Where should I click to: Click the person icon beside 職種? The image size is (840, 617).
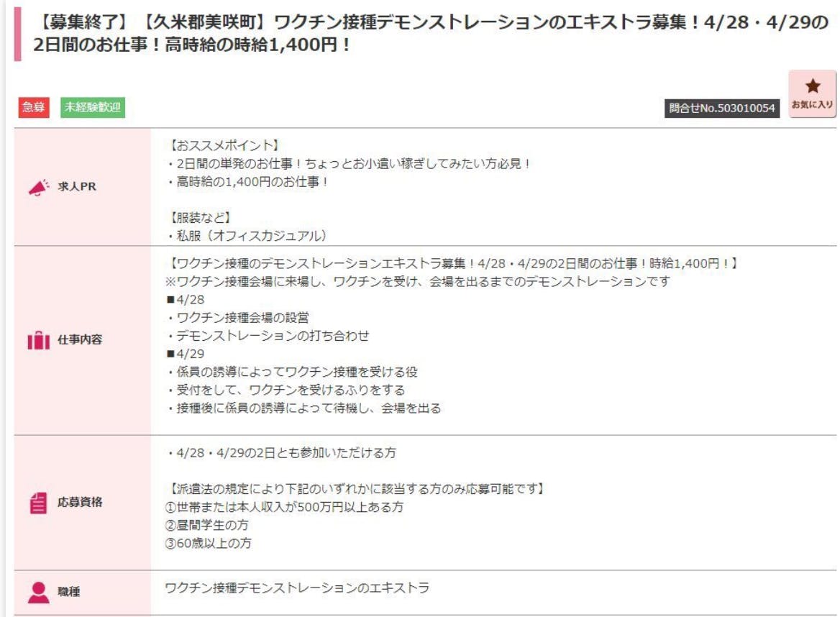pyautogui.click(x=38, y=593)
